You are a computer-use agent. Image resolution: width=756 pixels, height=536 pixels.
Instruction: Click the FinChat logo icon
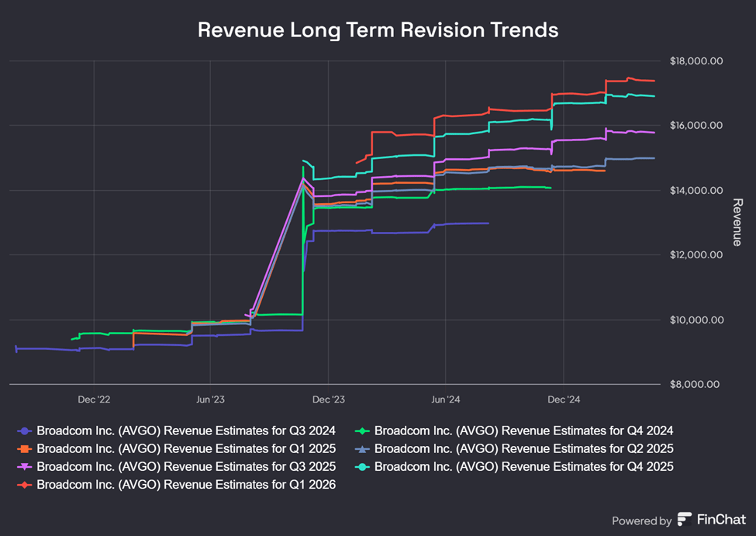[x=685, y=520]
